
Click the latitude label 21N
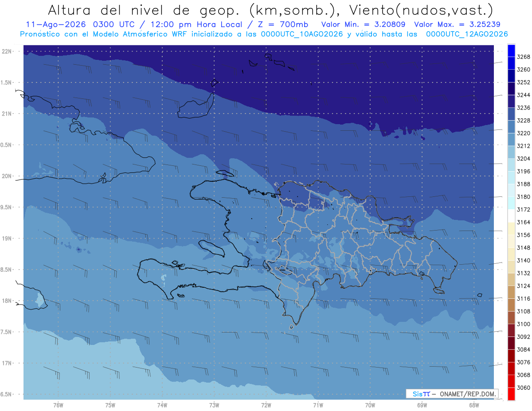tap(7, 114)
